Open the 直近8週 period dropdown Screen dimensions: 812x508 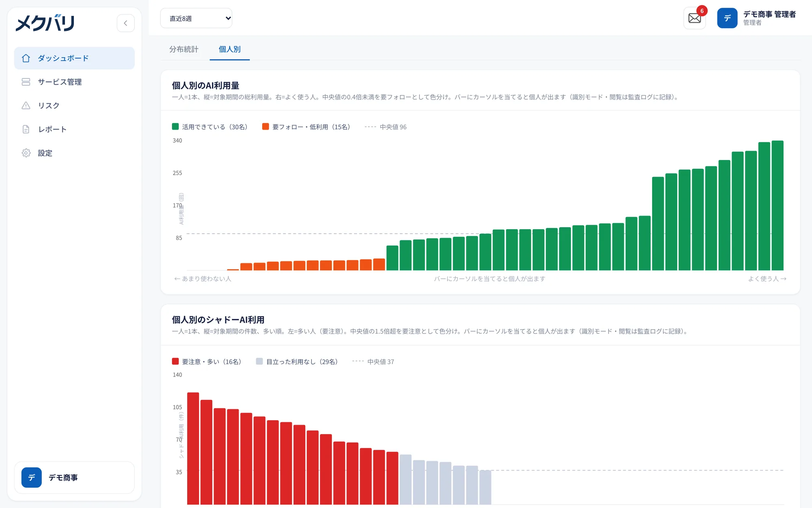[196, 18]
